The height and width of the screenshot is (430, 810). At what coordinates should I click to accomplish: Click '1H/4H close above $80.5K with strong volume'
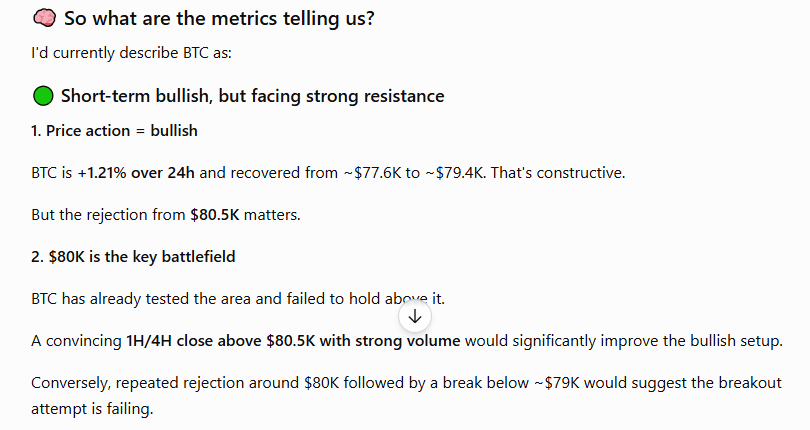pos(293,341)
